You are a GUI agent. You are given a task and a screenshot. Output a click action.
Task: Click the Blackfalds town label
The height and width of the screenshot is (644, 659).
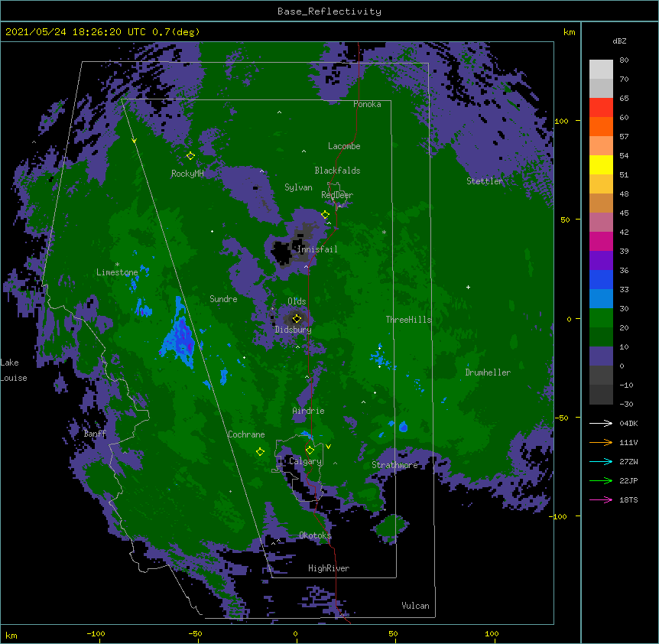pos(337,171)
